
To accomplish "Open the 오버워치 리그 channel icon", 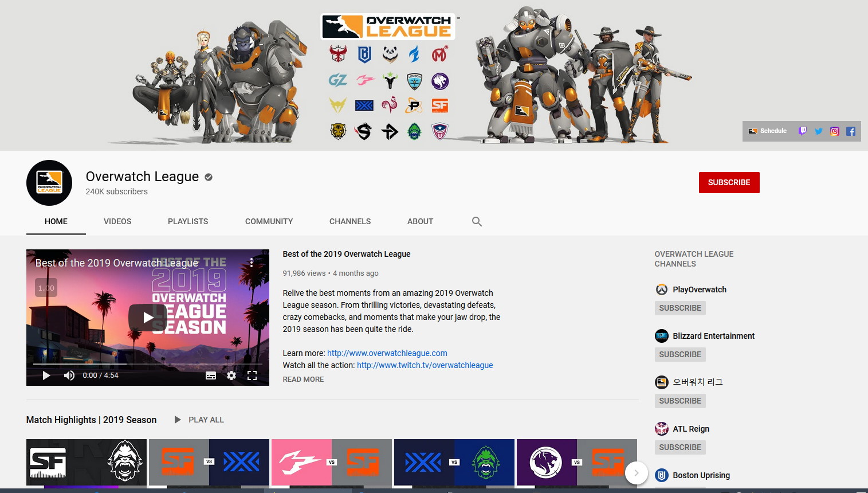I will click(x=662, y=382).
